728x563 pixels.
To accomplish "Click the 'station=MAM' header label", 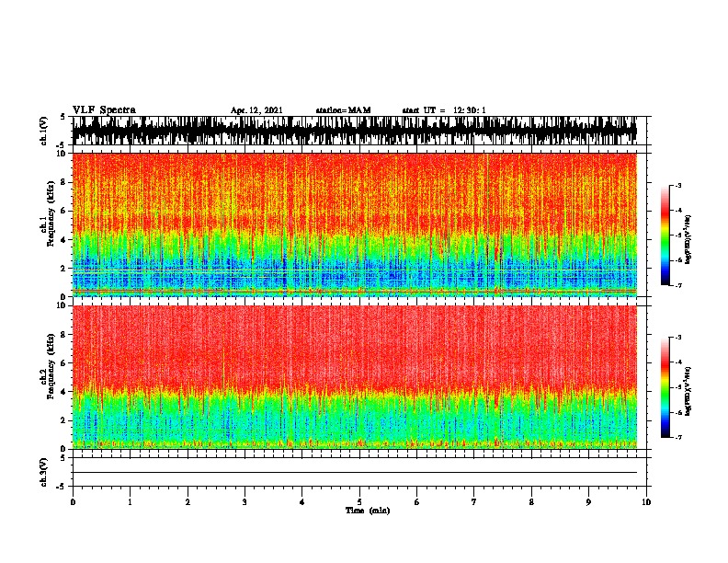I will click(x=344, y=110).
